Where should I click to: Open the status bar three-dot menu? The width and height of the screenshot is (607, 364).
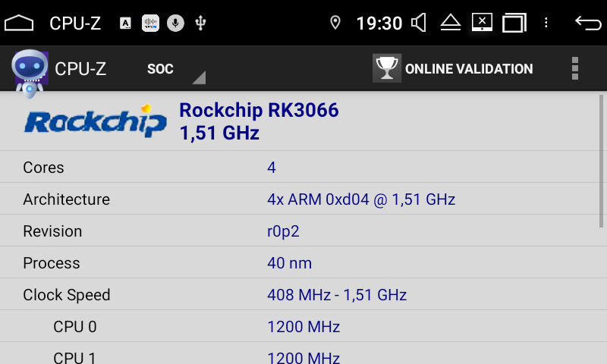pyautogui.click(x=546, y=23)
